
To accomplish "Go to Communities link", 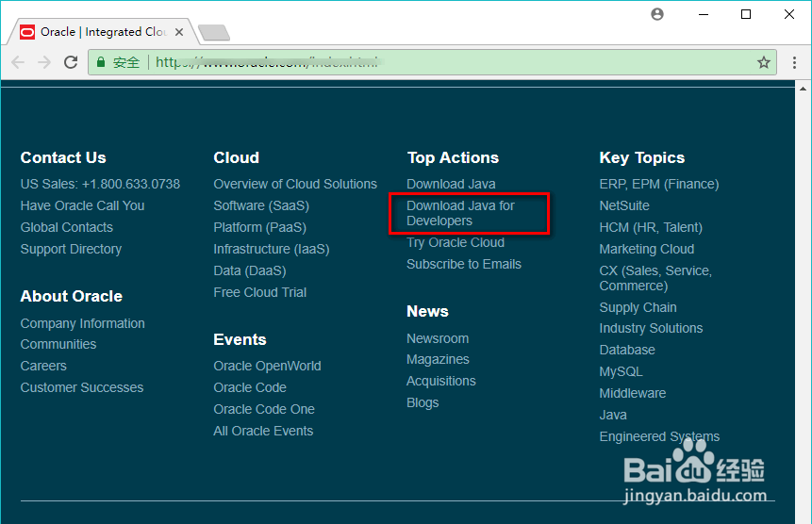I will pos(58,345).
